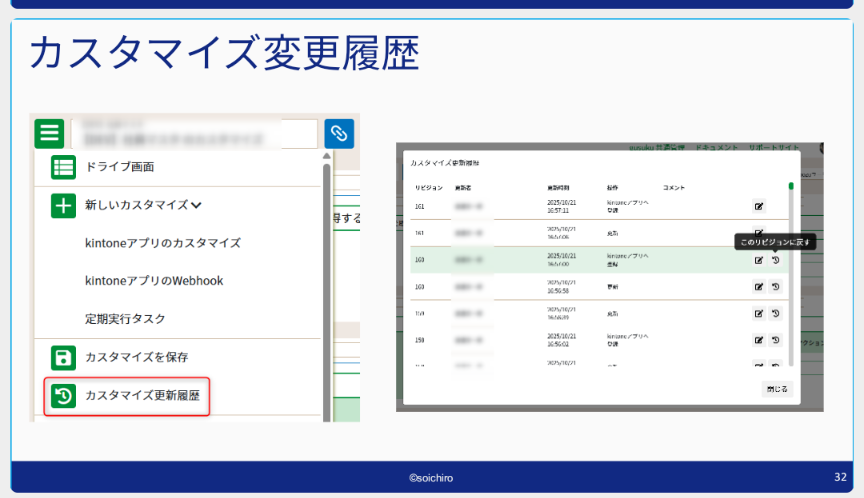
Task: Select kintoneアプリのWebhook menu item
Action: [154, 281]
